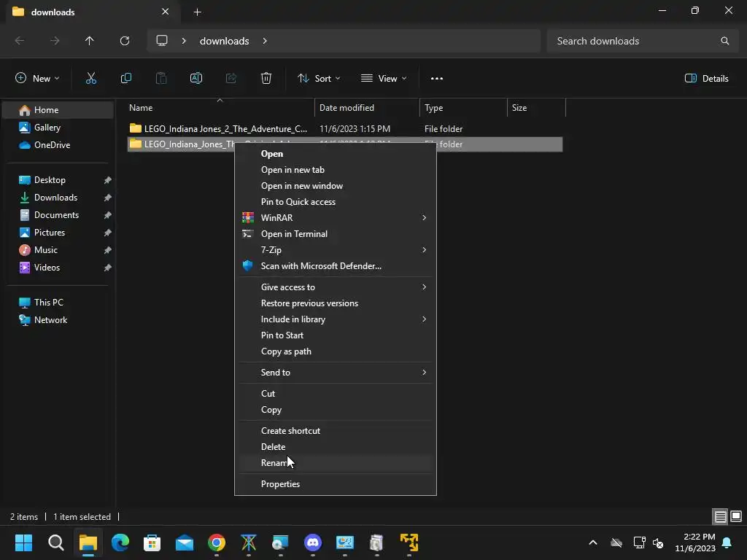Select Delete in context menu

(335, 447)
